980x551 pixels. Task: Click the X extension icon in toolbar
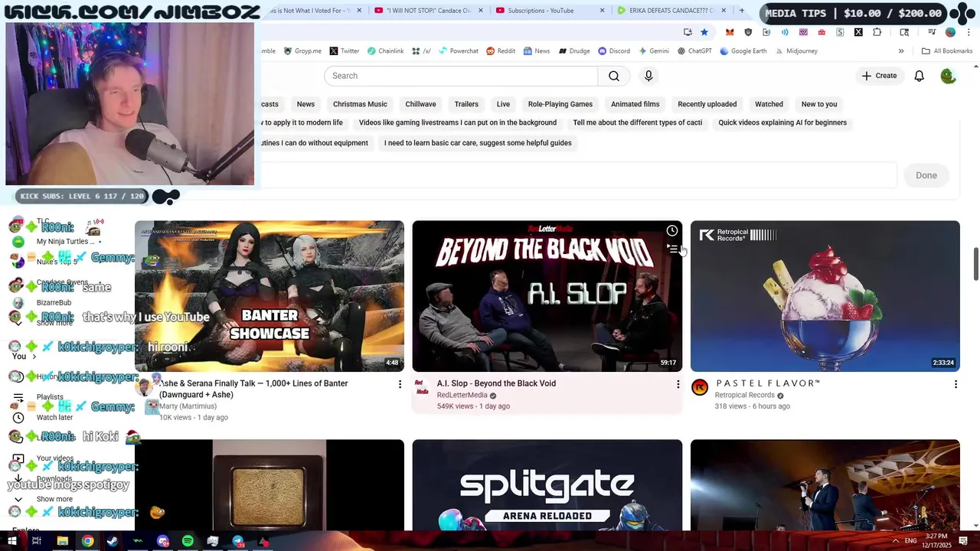pyautogui.click(x=858, y=32)
